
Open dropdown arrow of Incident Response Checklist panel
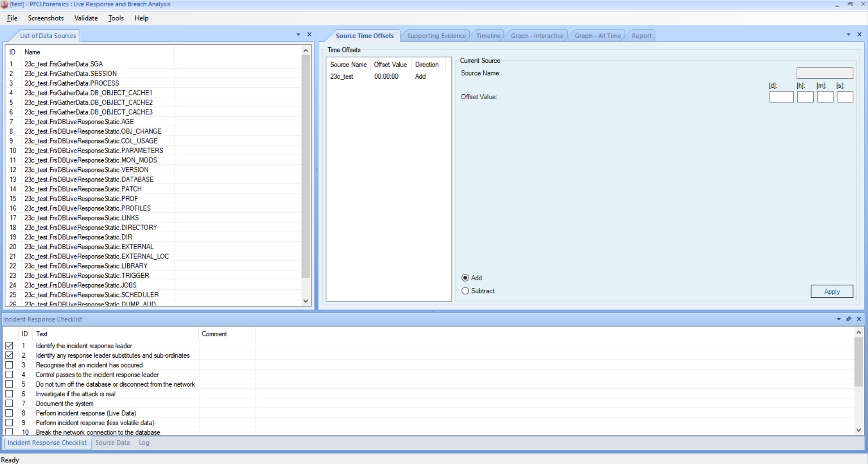pyautogui.click(x=839, y=319)
